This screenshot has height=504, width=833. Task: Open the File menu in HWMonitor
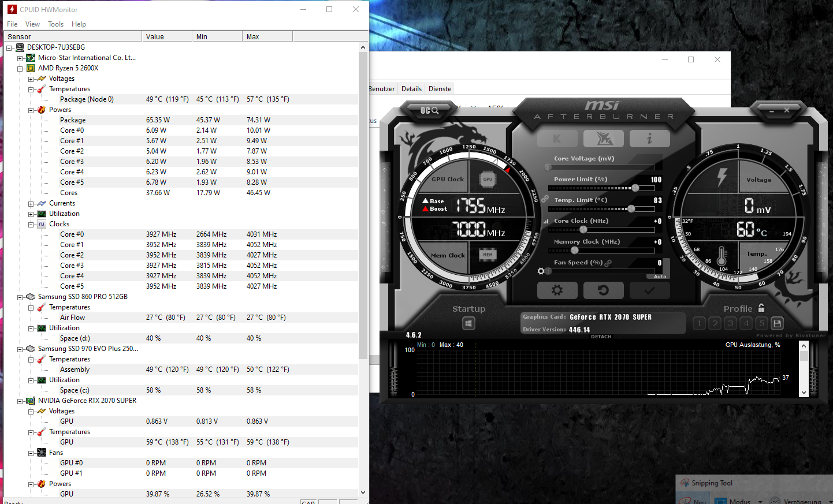coord(12,24)
